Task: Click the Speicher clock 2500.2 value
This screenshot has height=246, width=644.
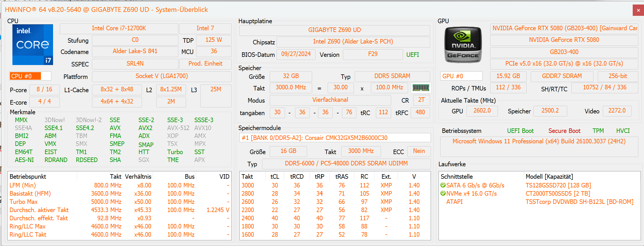Action: [550, 111]
